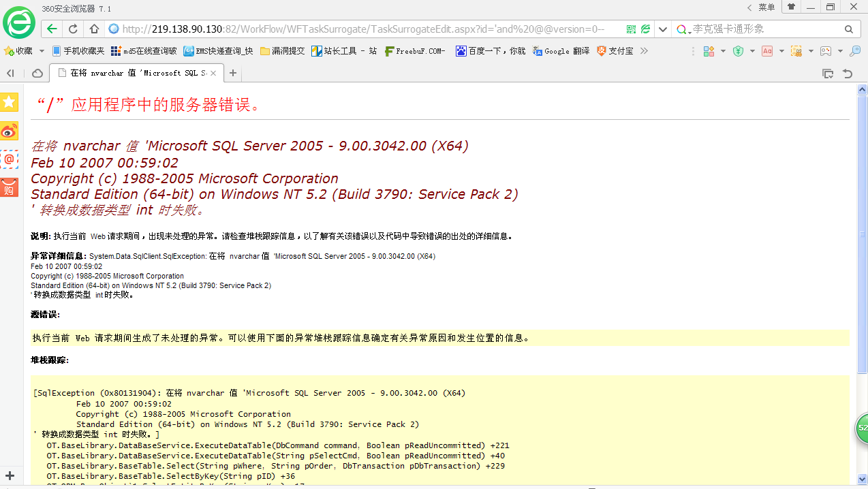Viewport: 868px width, 489px height.
Task: Expand the Aa tool dropdown arrow
Action: (781, 51)
